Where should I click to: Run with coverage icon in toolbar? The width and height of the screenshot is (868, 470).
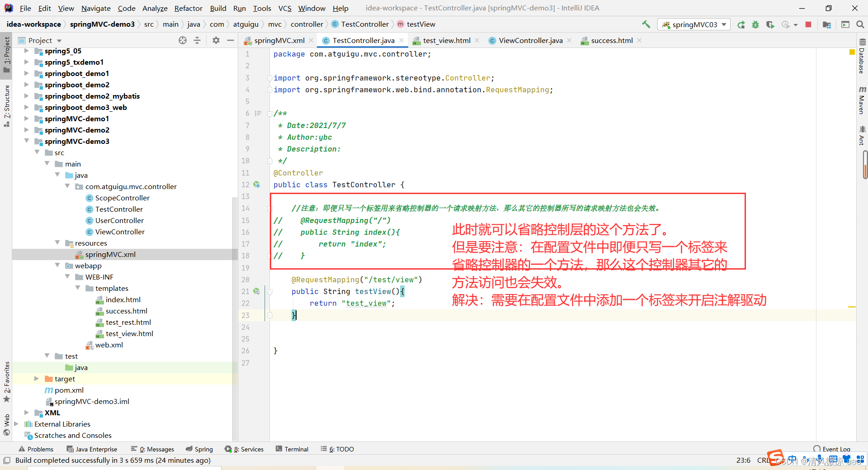click(770, 24)
